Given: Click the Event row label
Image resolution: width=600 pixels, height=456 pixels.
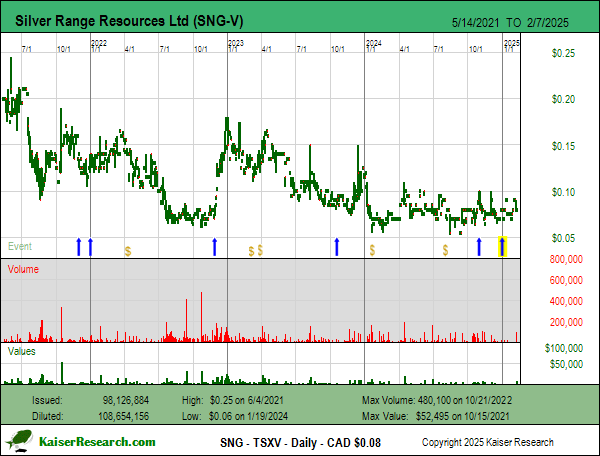Looking at the screenshot, I should 20,246.
